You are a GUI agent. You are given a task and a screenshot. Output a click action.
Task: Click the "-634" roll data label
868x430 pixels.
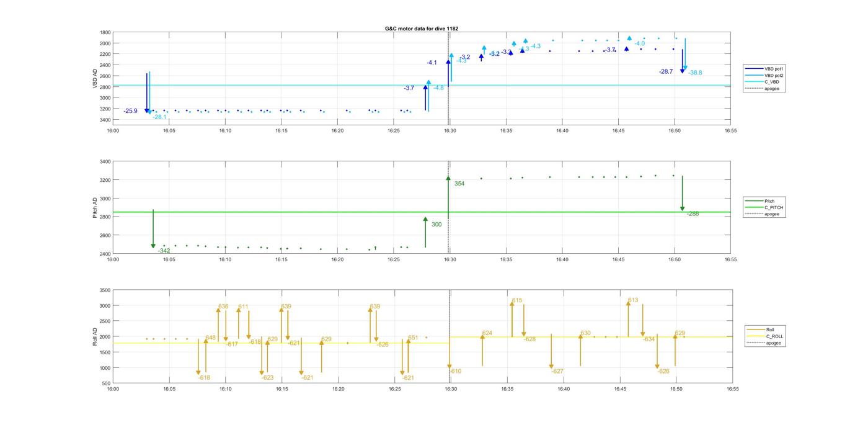pyautogui.click(x=649, y=339)
